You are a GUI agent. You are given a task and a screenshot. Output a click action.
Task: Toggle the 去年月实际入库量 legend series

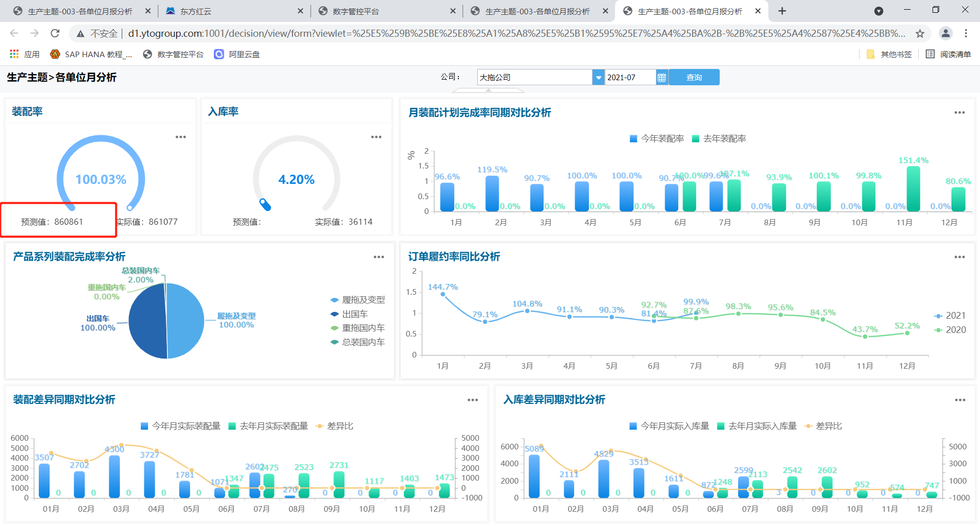click(757, 426)
